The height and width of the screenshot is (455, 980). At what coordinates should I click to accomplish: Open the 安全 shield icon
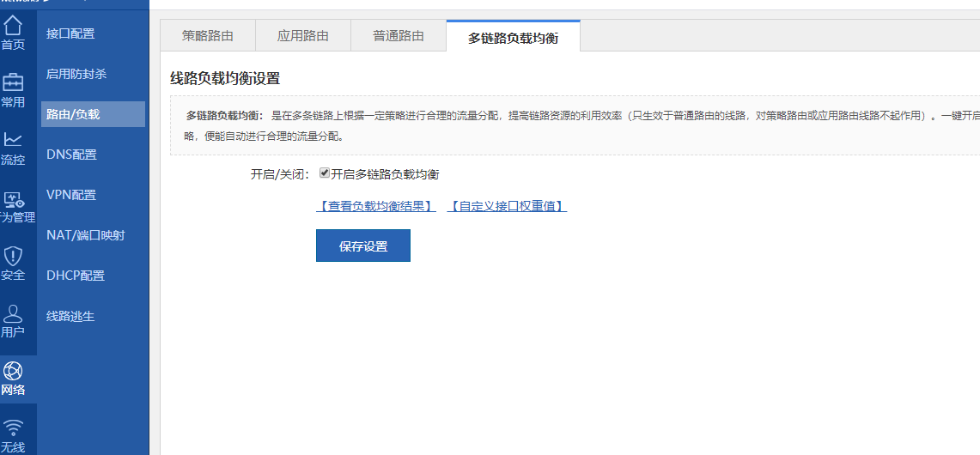tap(13, 256)
